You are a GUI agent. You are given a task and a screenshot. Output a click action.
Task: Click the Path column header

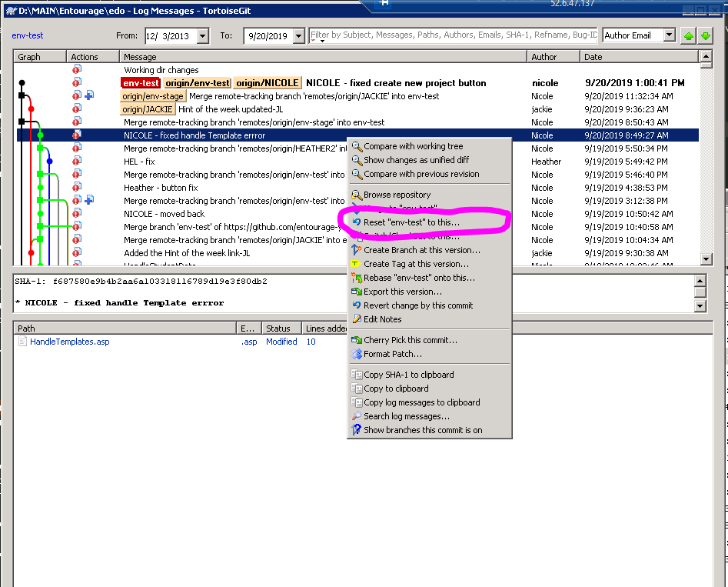point(125,329)
